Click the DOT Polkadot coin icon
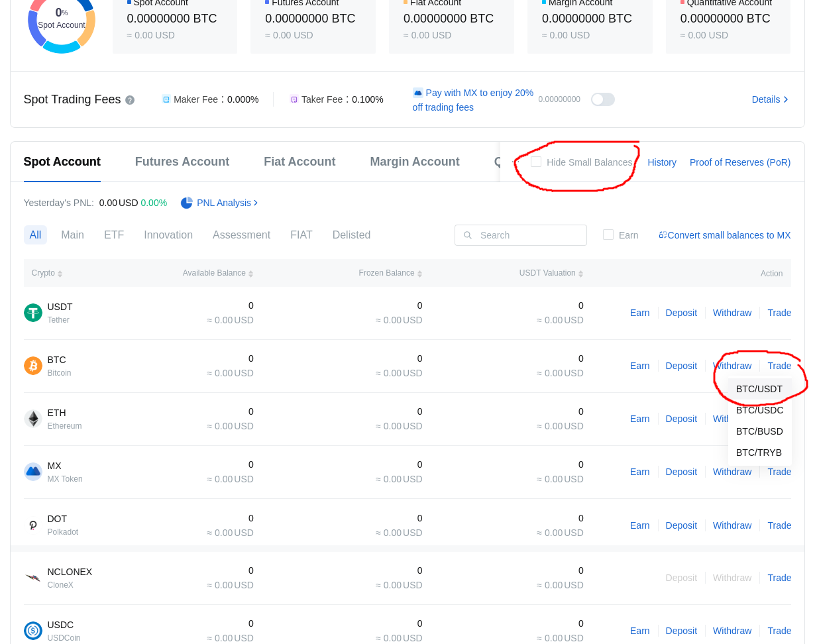This screenshot has width=815, height=644. [33, 525]
